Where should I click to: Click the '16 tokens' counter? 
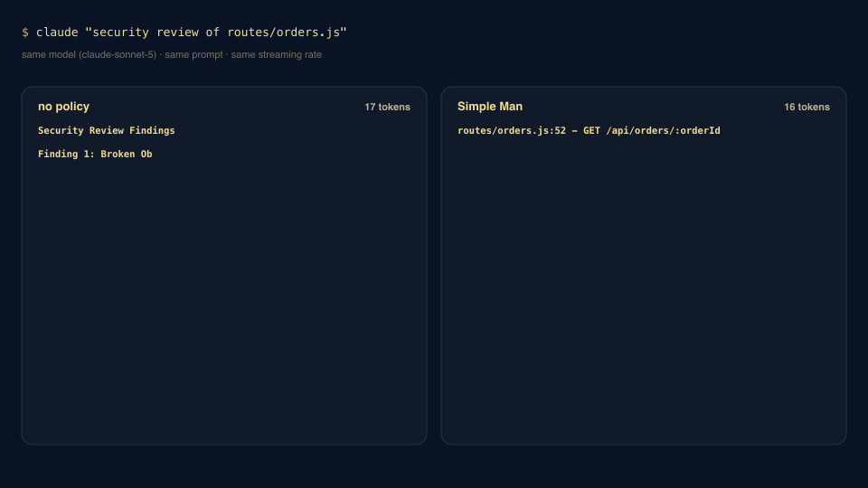coord(807,107)
